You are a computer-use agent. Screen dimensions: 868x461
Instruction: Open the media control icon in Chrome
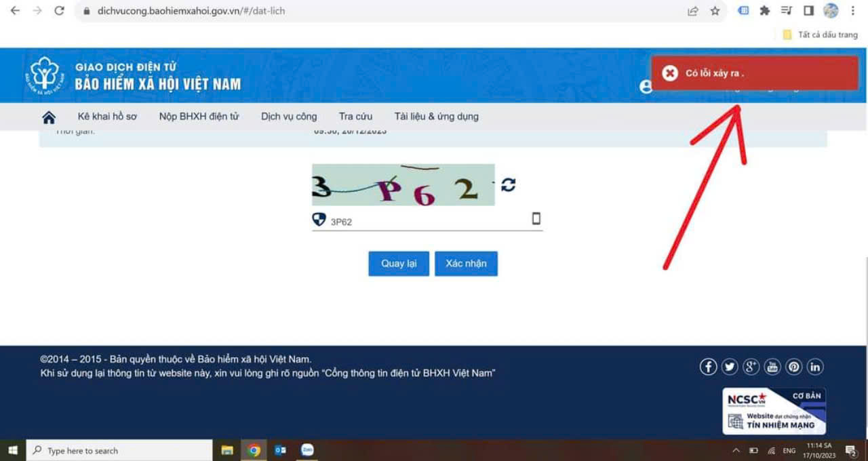[787, 11]
